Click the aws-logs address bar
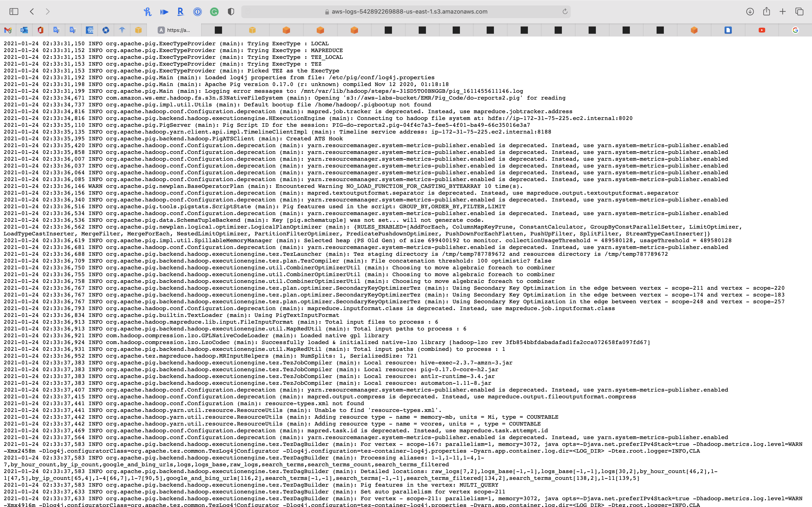 [x=406, y=12]
